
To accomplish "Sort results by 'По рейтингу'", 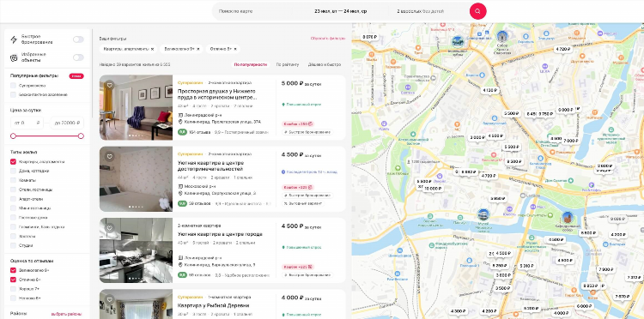I will pyautogui.click(x=287, y=64).
